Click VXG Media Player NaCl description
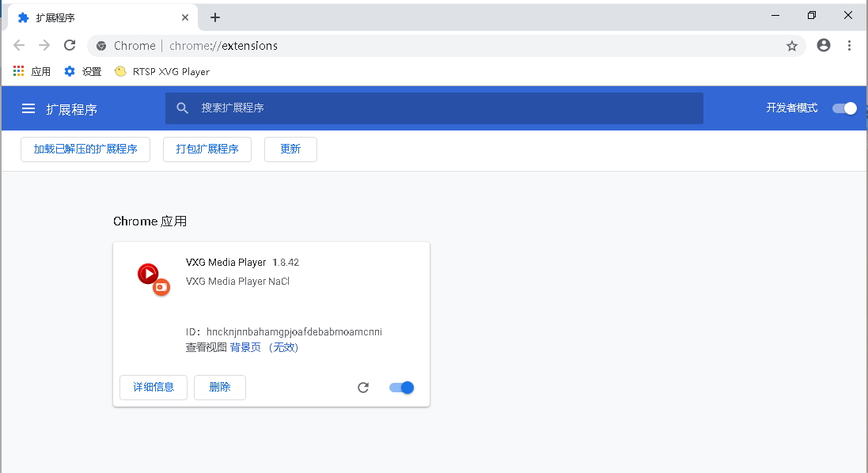 pyautogui.click(x=237, y=281)
